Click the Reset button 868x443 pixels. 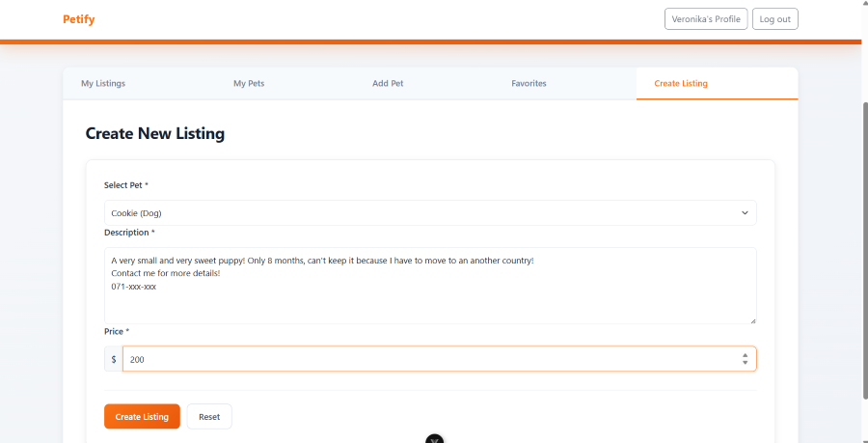(209, 417)
